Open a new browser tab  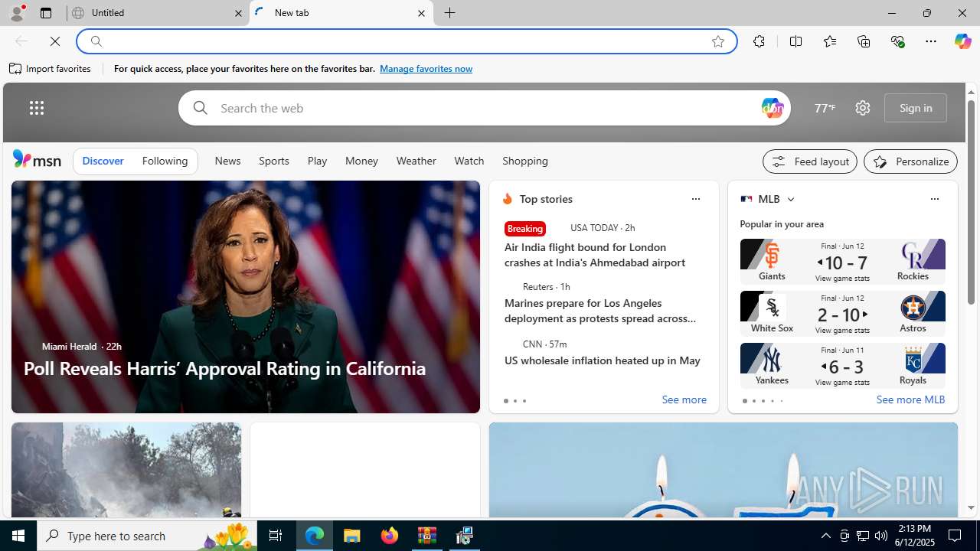(x=450, y=13)
